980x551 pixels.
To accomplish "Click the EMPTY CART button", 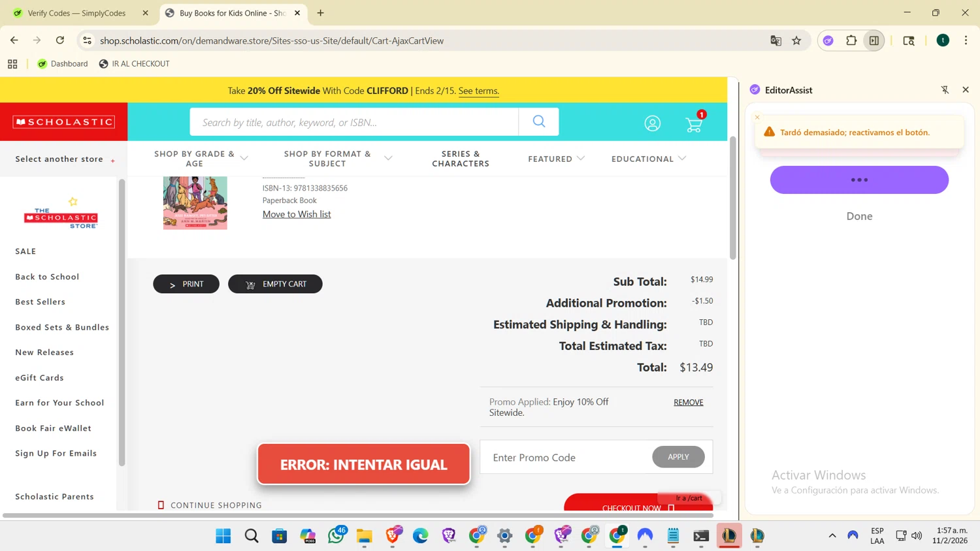I will pyautogui.click(x=275, y=284).
